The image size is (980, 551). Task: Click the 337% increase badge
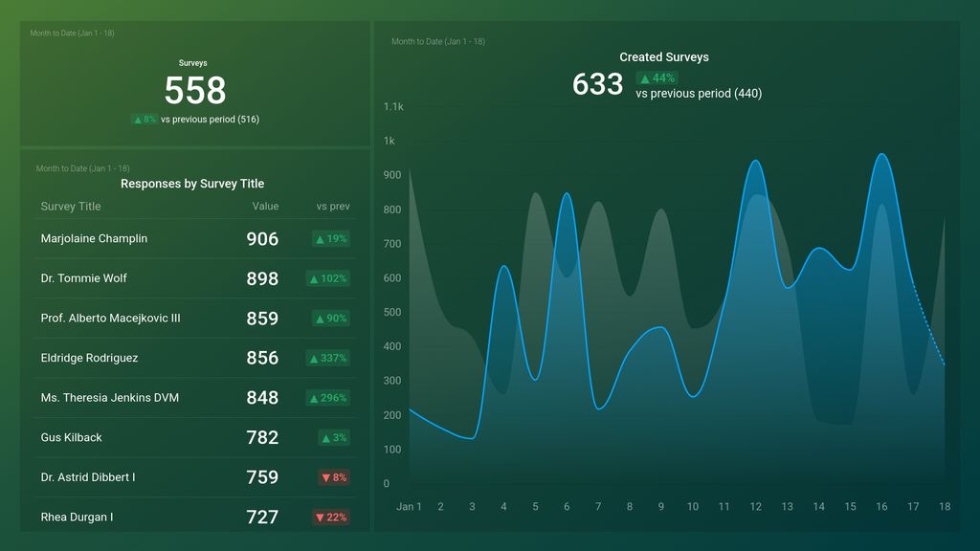328,358
